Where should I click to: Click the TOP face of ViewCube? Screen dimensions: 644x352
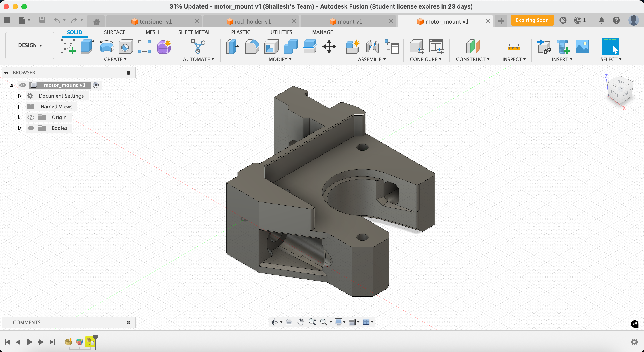click(x=620, y=82)
